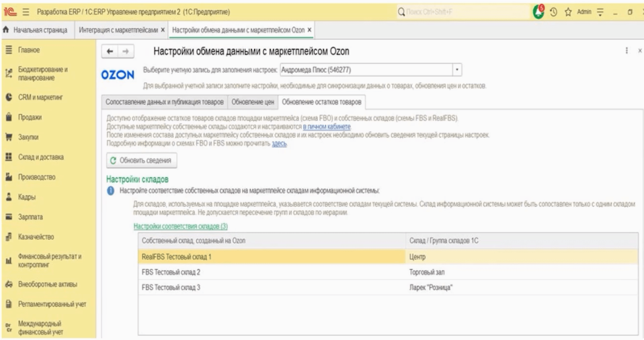Open Сопоставление данных и публикация товаров tab
This screenshot has width=644, height=340.
click(x=165, y=102)
